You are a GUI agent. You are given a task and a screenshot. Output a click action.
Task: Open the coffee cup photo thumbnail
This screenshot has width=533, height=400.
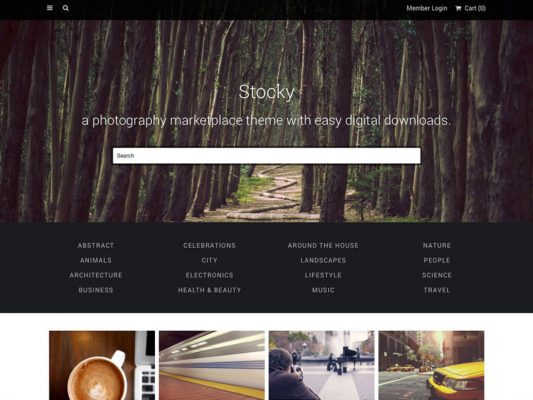click(x=102, y=365)
